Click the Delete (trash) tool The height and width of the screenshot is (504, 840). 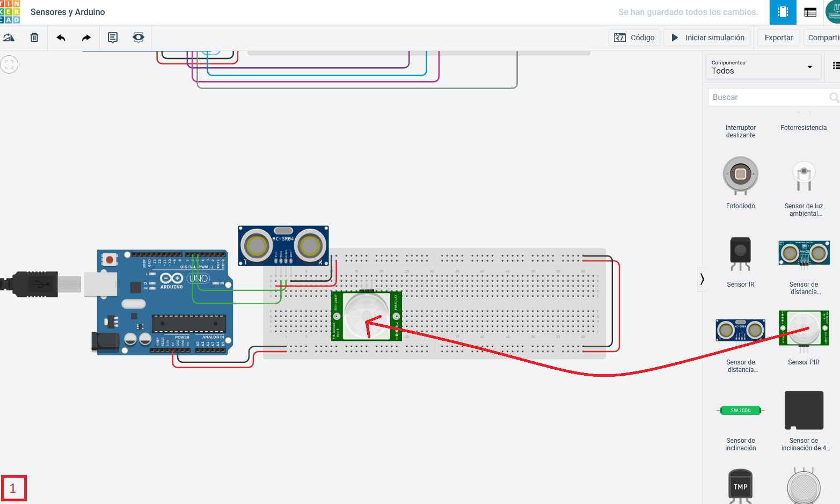pyautogui.click(x=34, y=38)
